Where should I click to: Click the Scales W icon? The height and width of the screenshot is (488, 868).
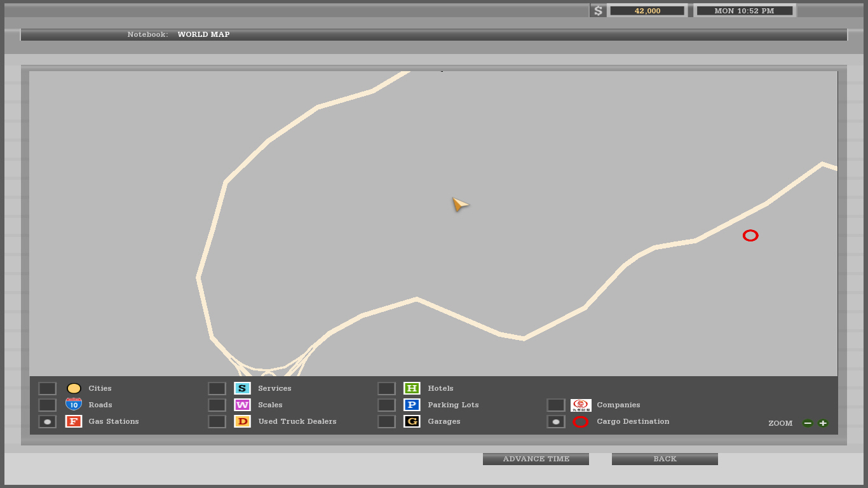(x=242, y=405)
